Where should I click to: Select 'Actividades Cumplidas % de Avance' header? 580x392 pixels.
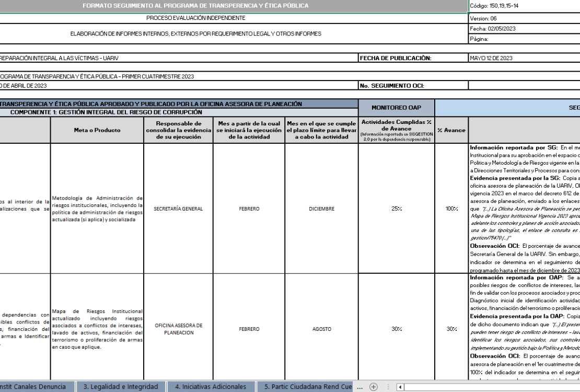pos(396,130)
